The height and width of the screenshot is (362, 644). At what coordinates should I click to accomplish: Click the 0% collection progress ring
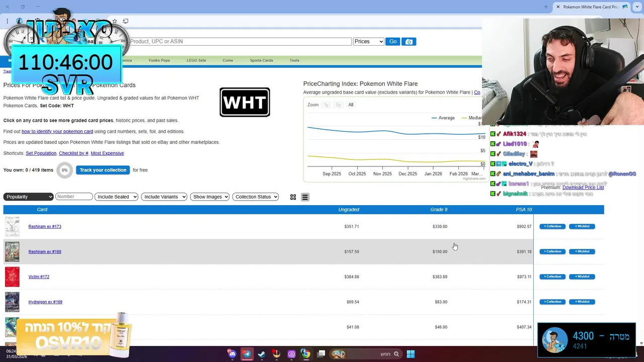pos(64,170)
